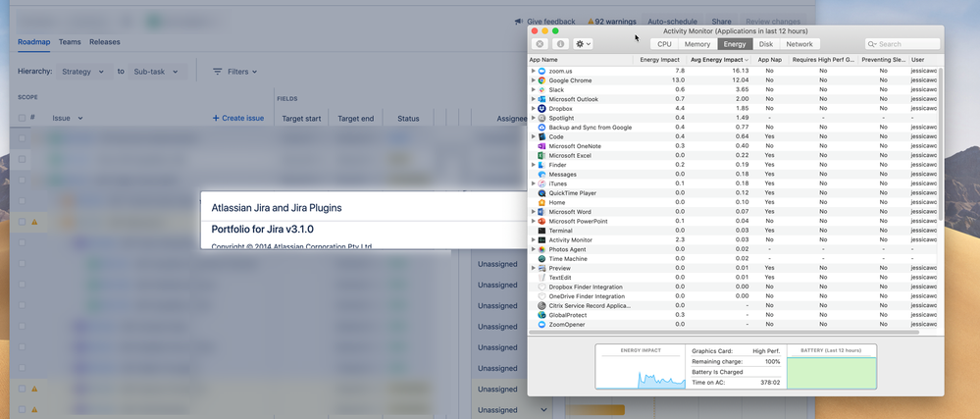Open the Strategy hierarchy dropdown

tap(84, 72)
